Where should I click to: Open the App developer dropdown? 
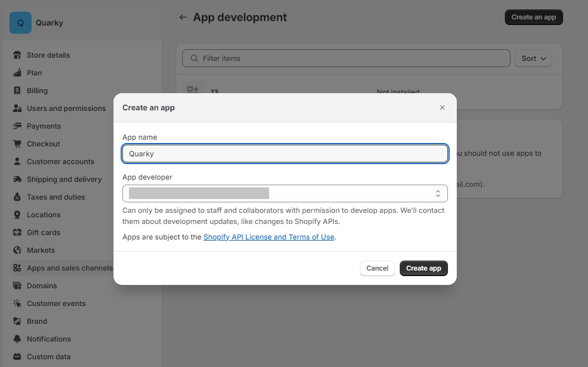coord(285,193)
